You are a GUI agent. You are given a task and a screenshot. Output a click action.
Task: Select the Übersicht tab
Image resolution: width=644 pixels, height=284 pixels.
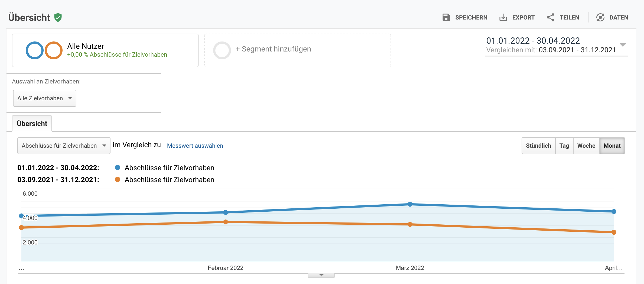pos(32,123)
